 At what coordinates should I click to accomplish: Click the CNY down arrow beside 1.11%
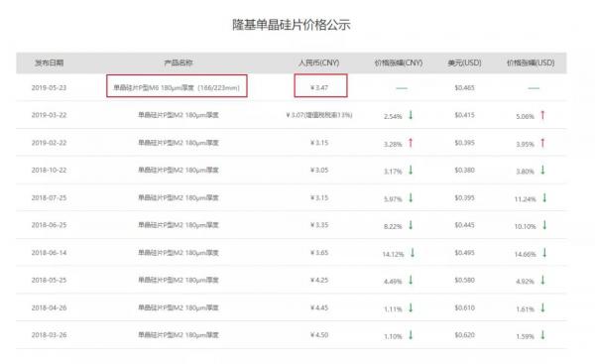411,307
